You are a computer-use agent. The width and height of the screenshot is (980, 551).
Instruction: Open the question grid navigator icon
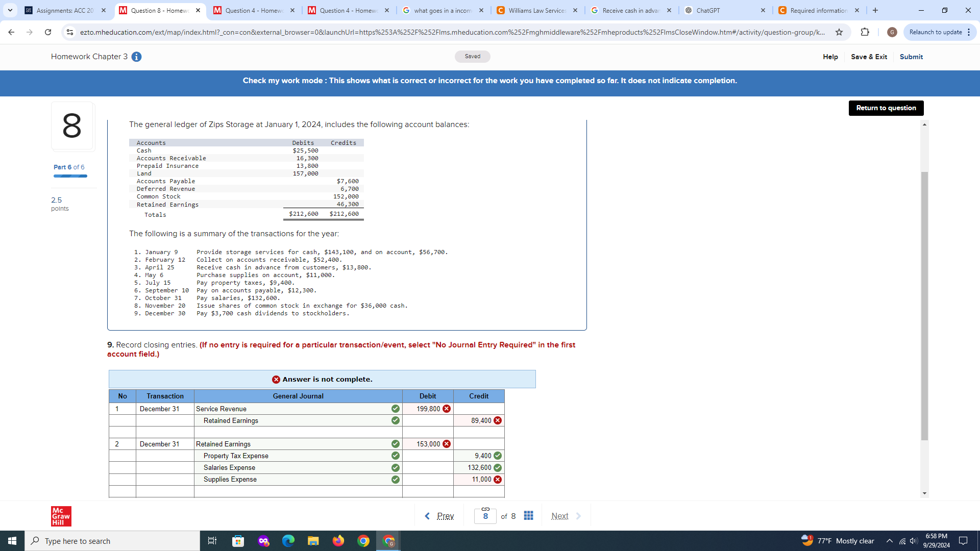[529, 516]
